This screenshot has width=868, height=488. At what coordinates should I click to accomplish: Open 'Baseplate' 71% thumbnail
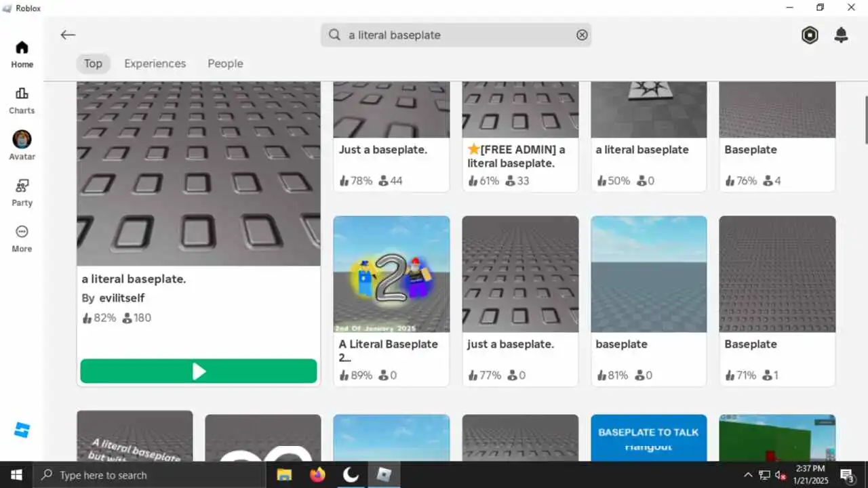pyautogui.click(x=777, y=274)
